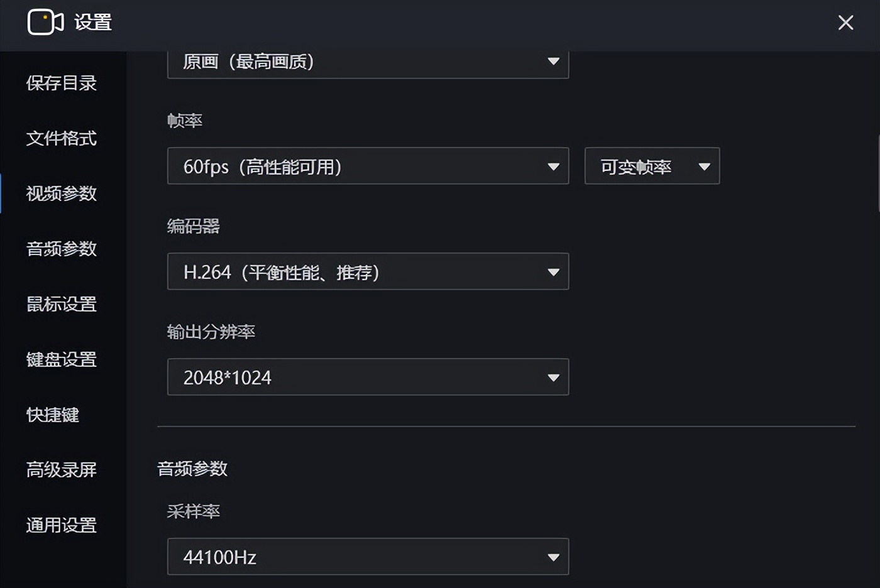Screen dimensions: 880x588
Task: Open the 可变帧率 dropdown
Action: tap(652, 166)
